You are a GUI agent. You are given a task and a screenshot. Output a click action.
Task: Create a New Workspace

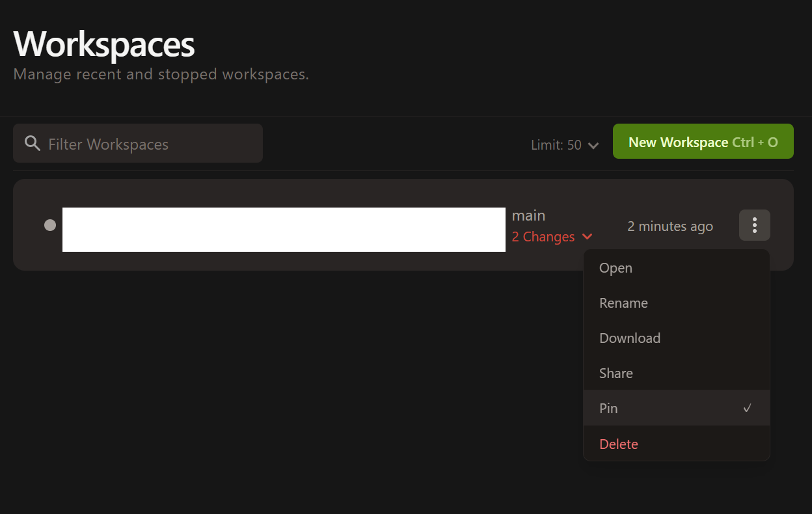point(703,141)
